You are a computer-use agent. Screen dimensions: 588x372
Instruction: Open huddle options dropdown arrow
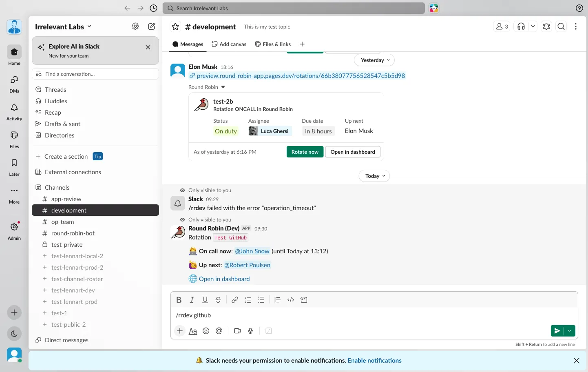pos(533,27)
